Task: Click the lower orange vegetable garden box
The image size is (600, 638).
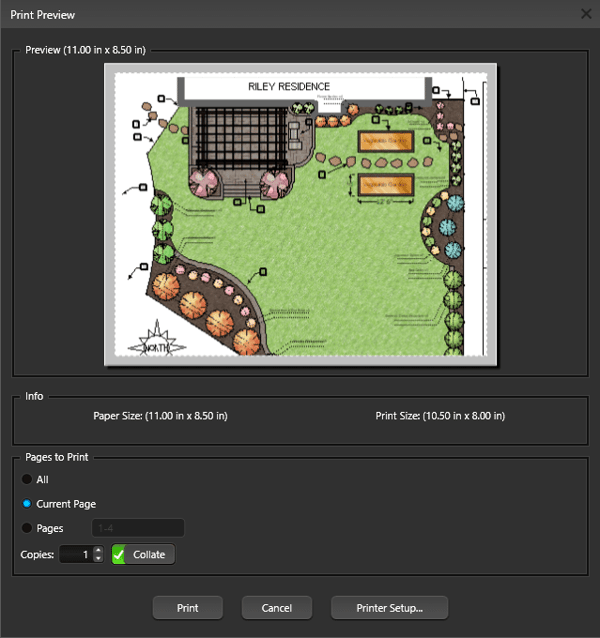Action: (385, 186)
